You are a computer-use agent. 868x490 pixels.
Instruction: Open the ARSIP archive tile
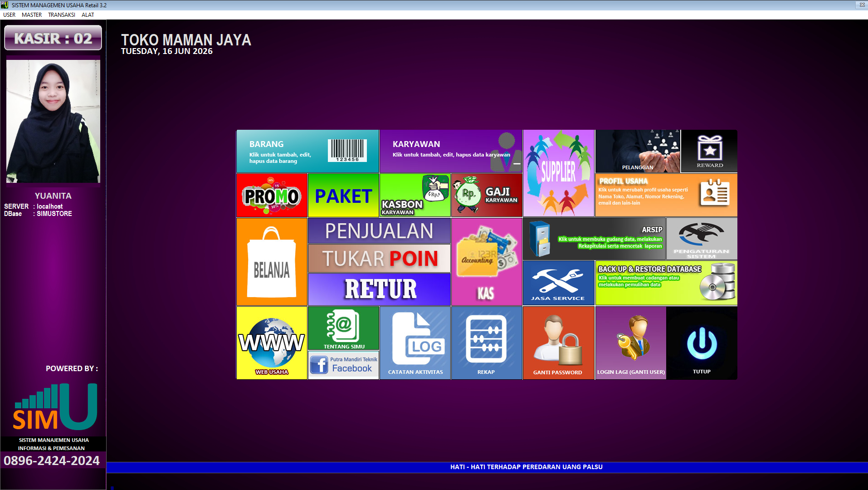[x=594, y=239]
